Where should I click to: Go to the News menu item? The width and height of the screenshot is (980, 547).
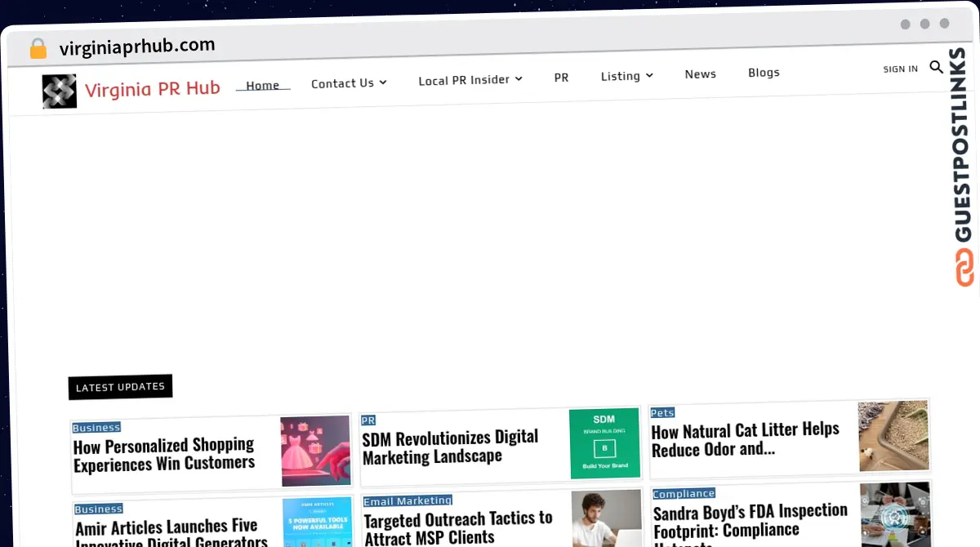pos(700,73)
